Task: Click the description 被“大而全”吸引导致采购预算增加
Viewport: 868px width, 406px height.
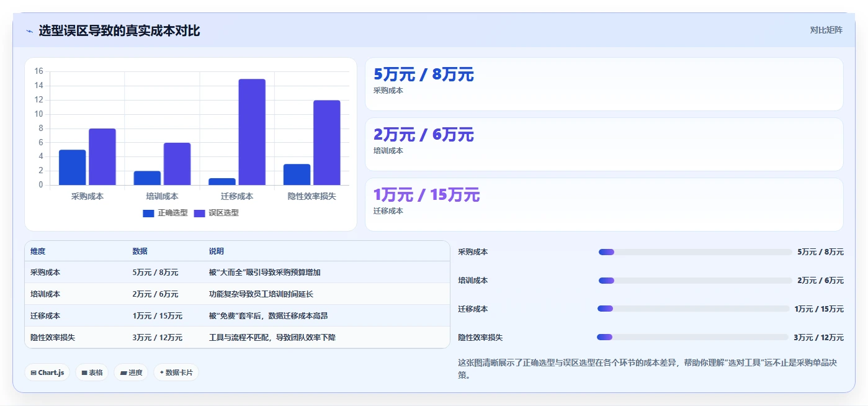Action: 265,273
